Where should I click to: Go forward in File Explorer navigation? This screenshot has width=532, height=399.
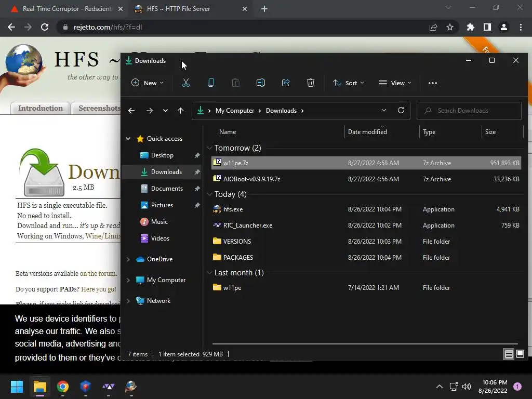[149, 111]
